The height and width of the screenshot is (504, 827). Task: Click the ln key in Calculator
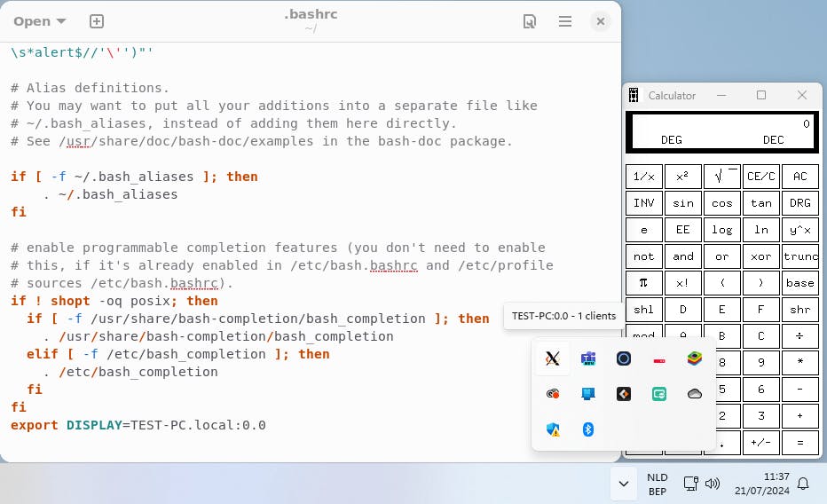point(761,230)
